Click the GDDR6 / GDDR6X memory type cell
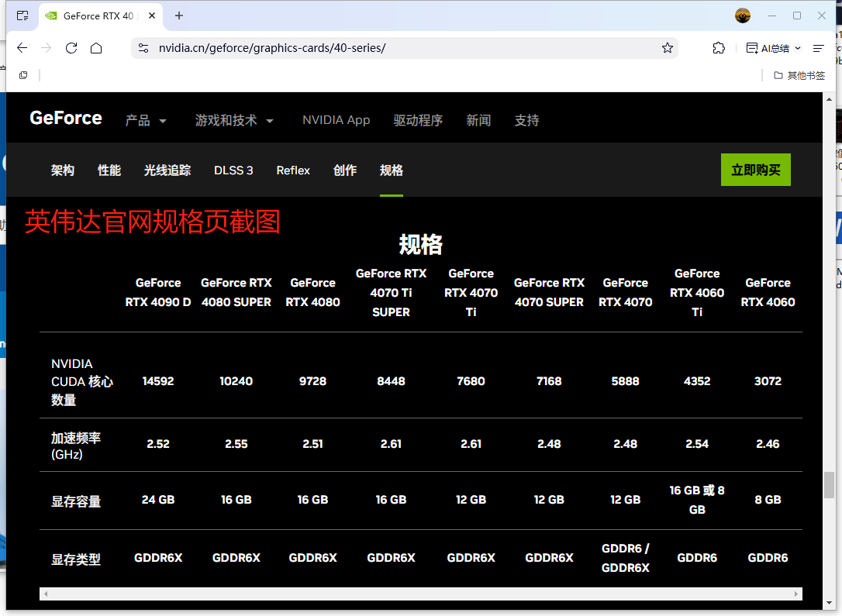 [x=626, y=558]
